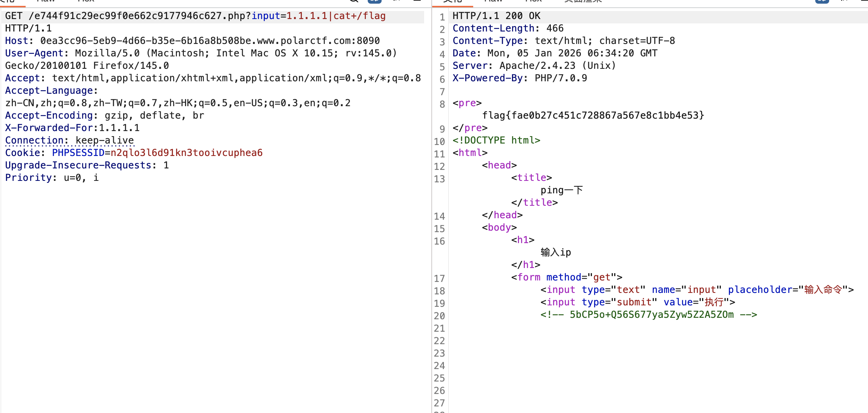This screenshot has height=413, width=868.
Task: Place cursor on the Host header line
Action: click(192, 41)
